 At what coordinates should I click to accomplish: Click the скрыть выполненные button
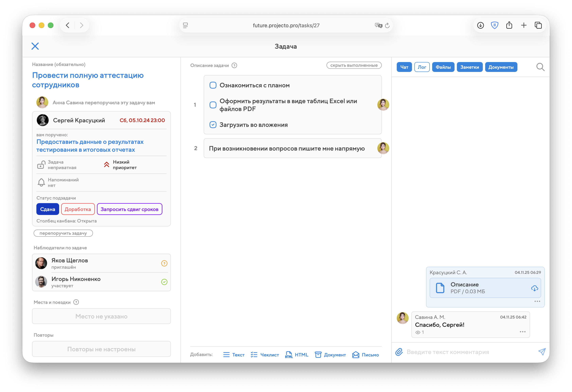tap(354, 65)
